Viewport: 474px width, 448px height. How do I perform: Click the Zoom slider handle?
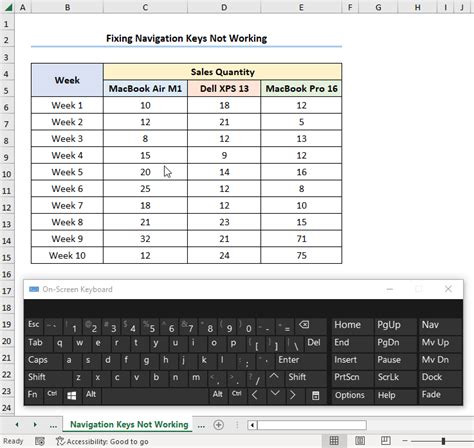(443, 441)
